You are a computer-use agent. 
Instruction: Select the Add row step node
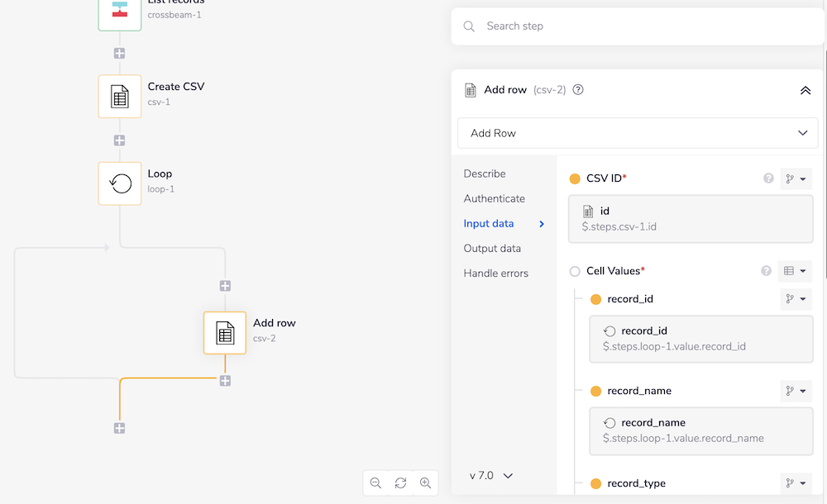225,332
